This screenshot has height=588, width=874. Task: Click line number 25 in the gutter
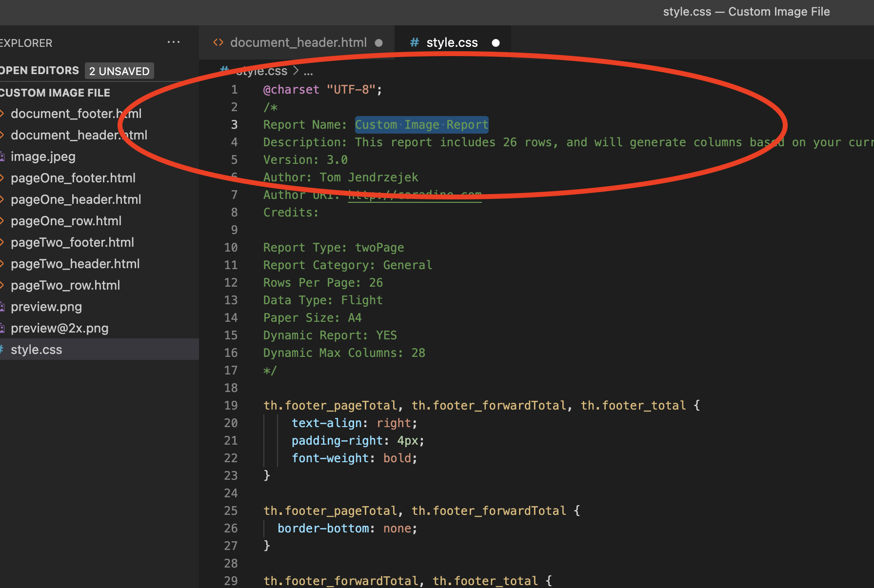[x=231, y=511]
